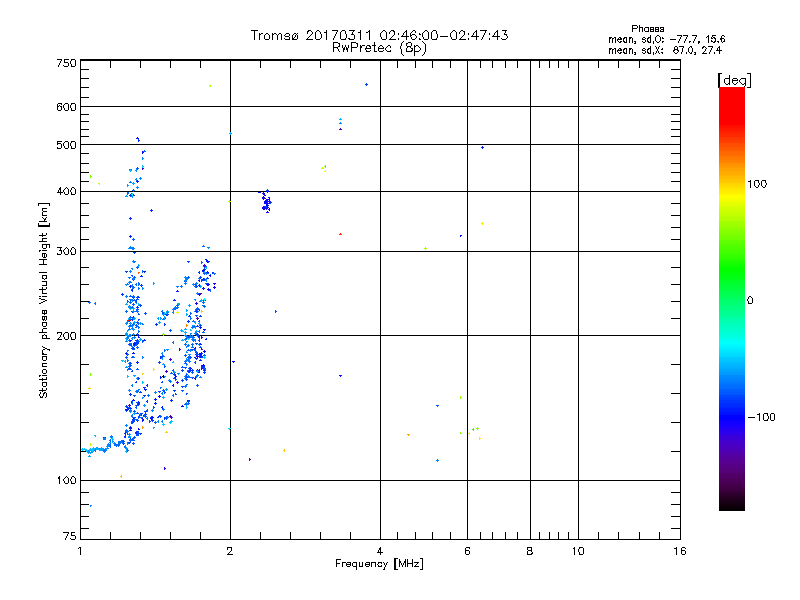The width and height of the screenshot is (800, 600).
Task: Click the y-axis tick label '500'
Action: (66, 145)
